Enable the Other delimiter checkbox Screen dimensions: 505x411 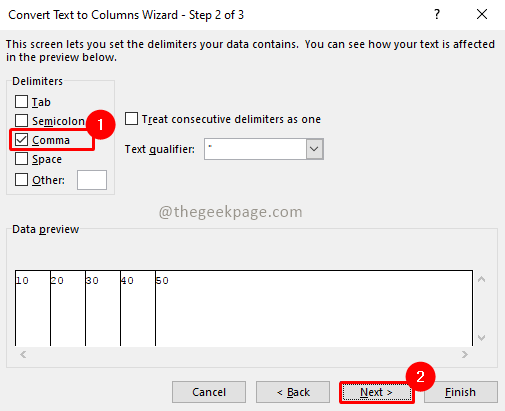pyautogui.click(x=21, y=180)
